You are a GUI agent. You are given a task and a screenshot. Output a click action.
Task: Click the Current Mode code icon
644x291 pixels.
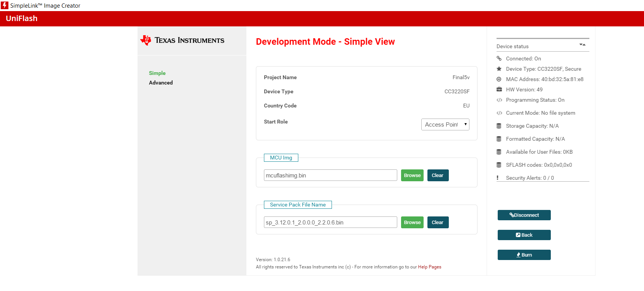click(499, 113)
